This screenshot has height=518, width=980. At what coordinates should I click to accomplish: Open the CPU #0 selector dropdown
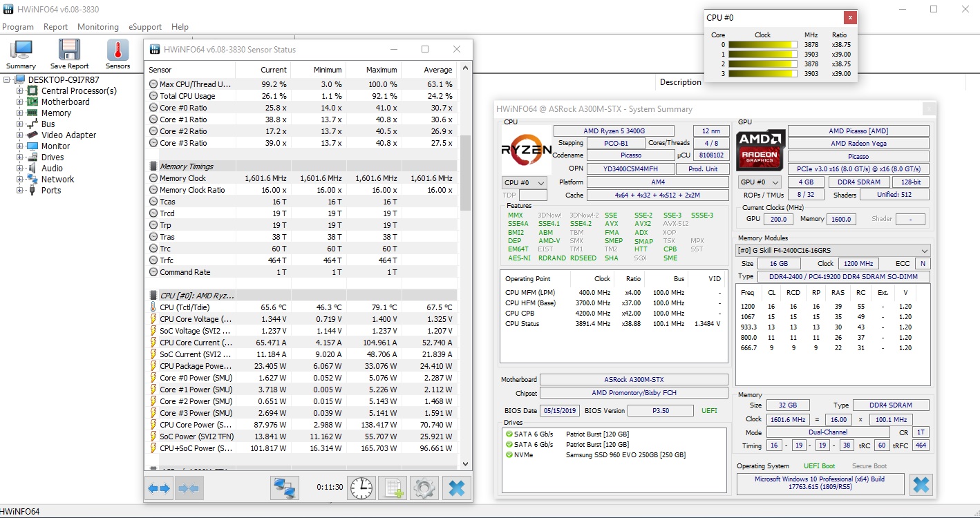[x=525, y=182]
